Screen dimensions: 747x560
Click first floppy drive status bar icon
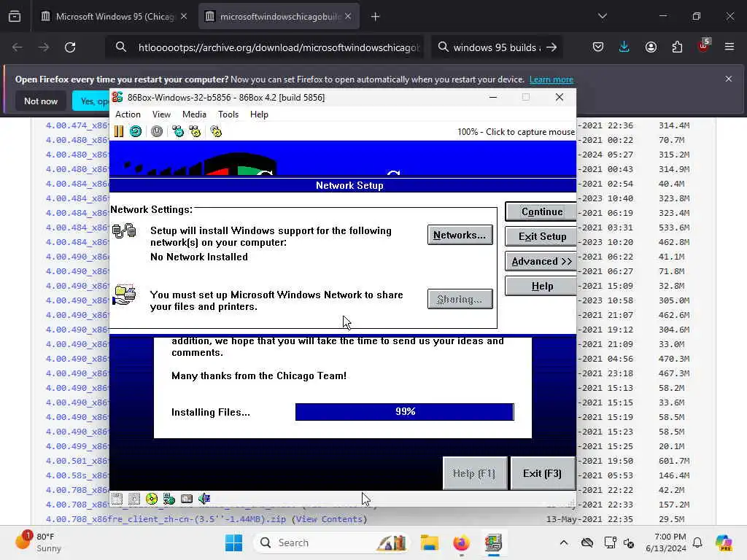[x=117, y=499]
